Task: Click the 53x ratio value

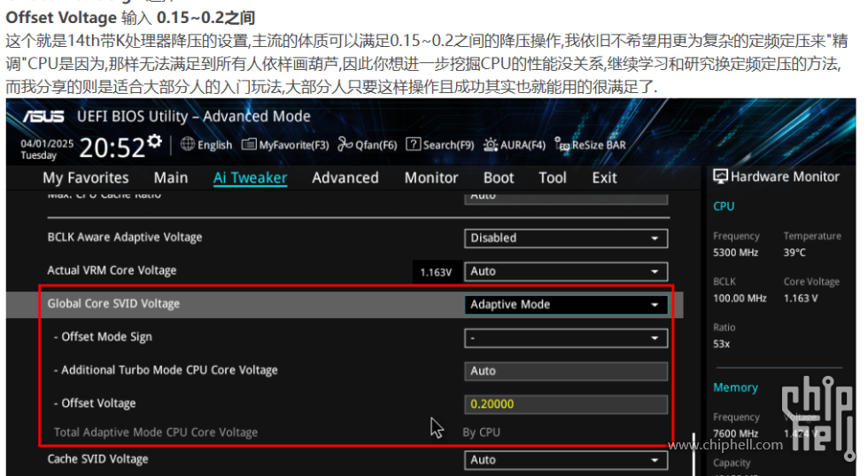Action: 721,344
